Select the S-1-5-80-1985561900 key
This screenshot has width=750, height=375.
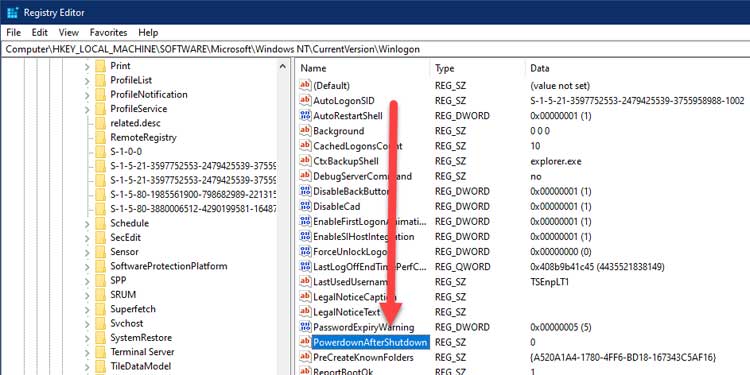(193, 195)
